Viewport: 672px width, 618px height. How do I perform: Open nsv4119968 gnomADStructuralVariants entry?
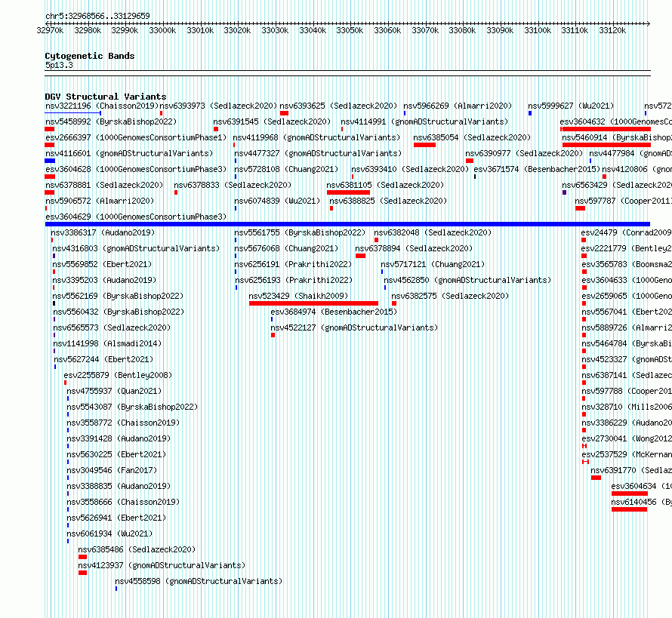pos(316,137)
